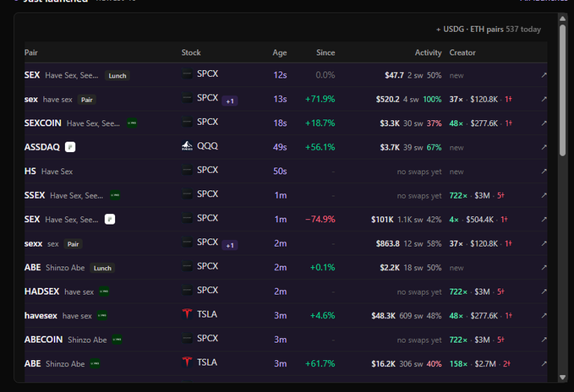Click the Lunch tag in SEX row
574x392 pixels.
(x=118, y=76)
